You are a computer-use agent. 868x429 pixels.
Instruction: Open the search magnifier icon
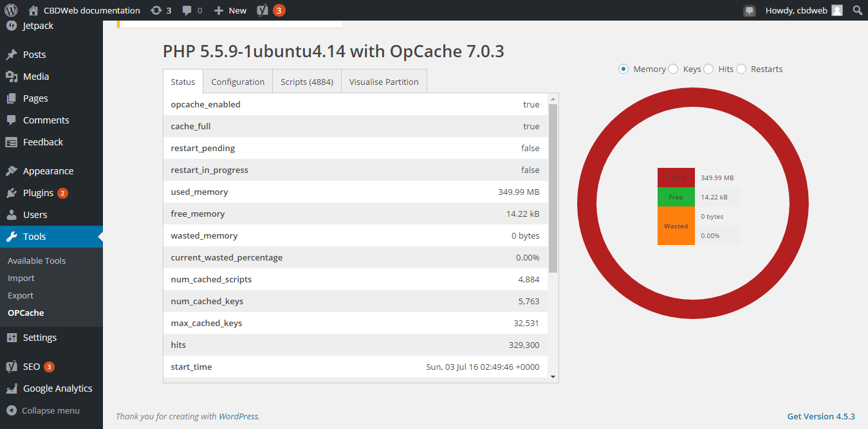858,10
